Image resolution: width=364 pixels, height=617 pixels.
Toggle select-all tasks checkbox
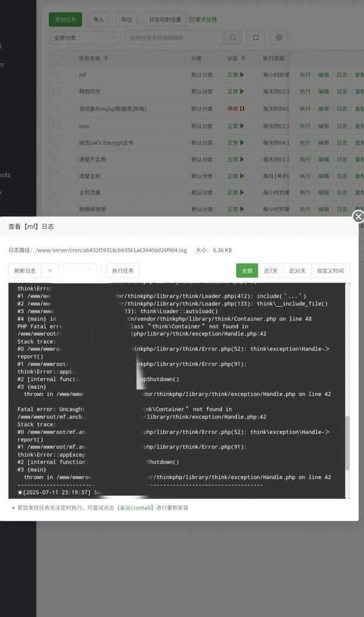(57, 58)
